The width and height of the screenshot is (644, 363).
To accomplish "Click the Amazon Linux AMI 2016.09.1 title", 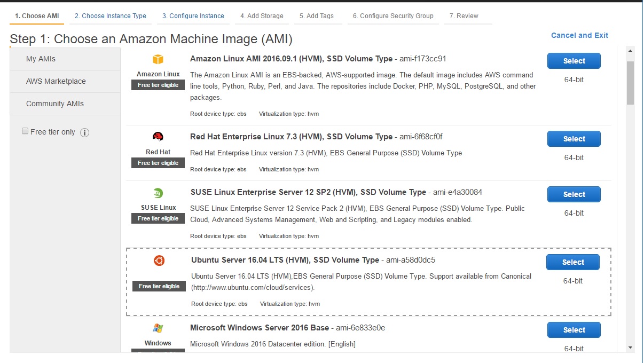I will click(x=291, y=59).
